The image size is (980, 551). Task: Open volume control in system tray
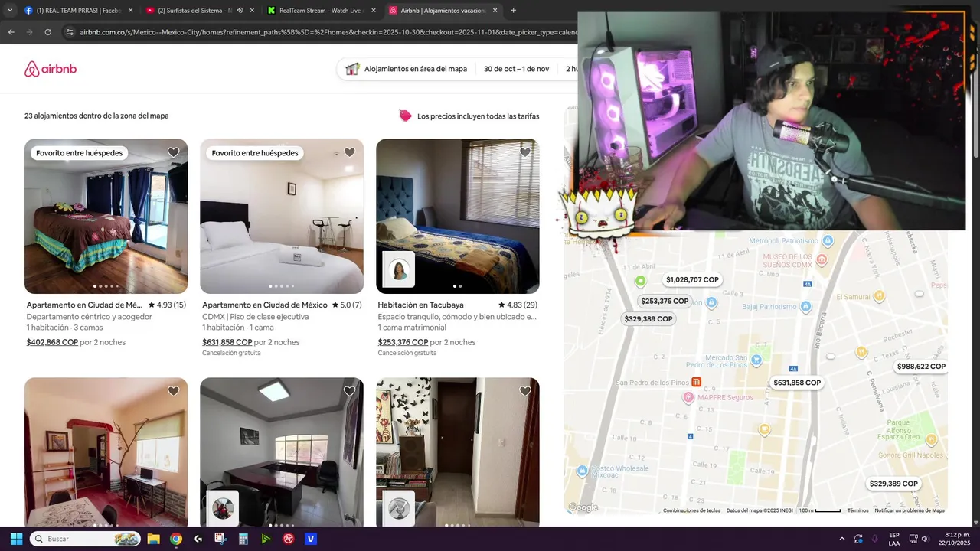pos(925,539)
